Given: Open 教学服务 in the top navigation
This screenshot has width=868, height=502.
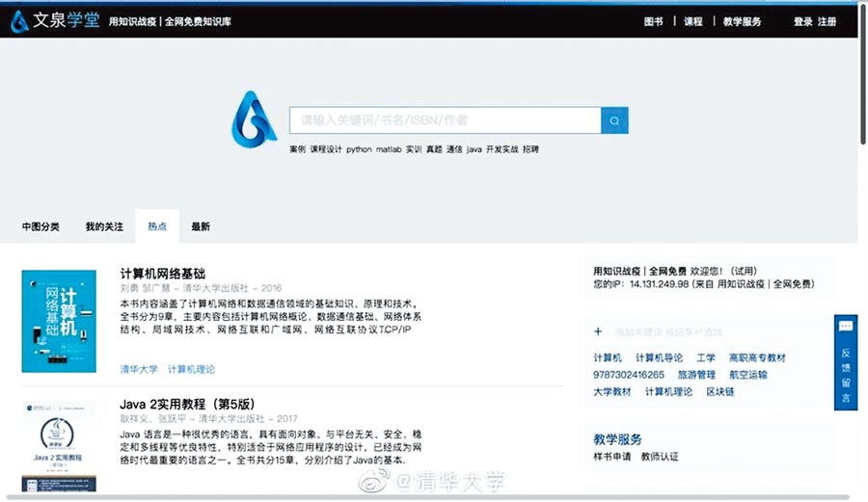Looking at the screenshot, I should pyautogui.click(x=741, y=21).
